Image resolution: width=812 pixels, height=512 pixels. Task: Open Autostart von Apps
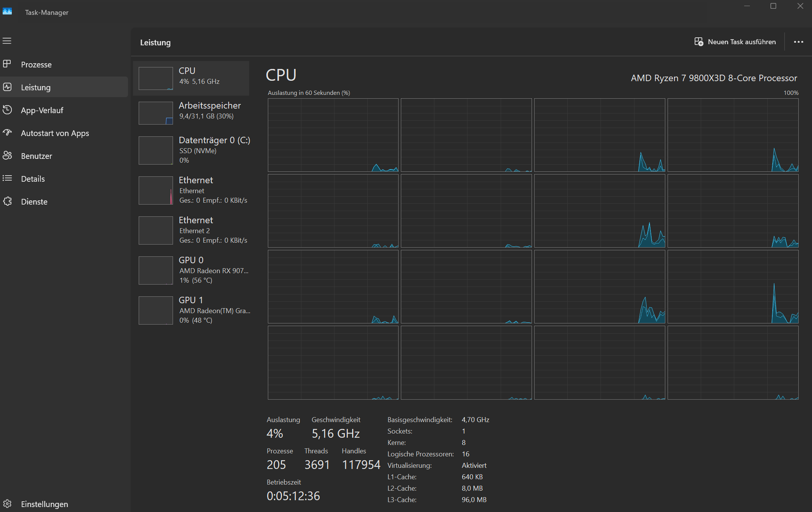(64, 133)
